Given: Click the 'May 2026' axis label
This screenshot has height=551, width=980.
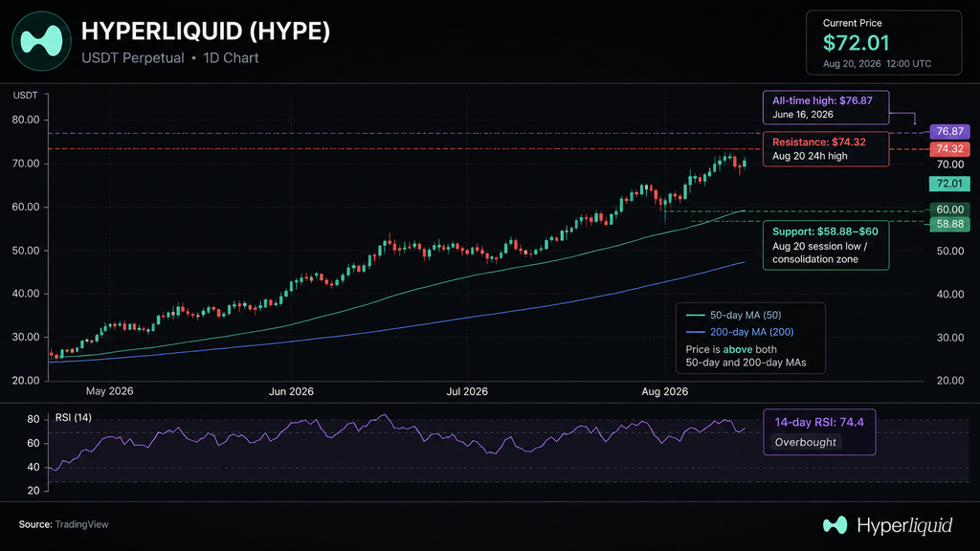Looking at the screenshot, I should (109, 391).
